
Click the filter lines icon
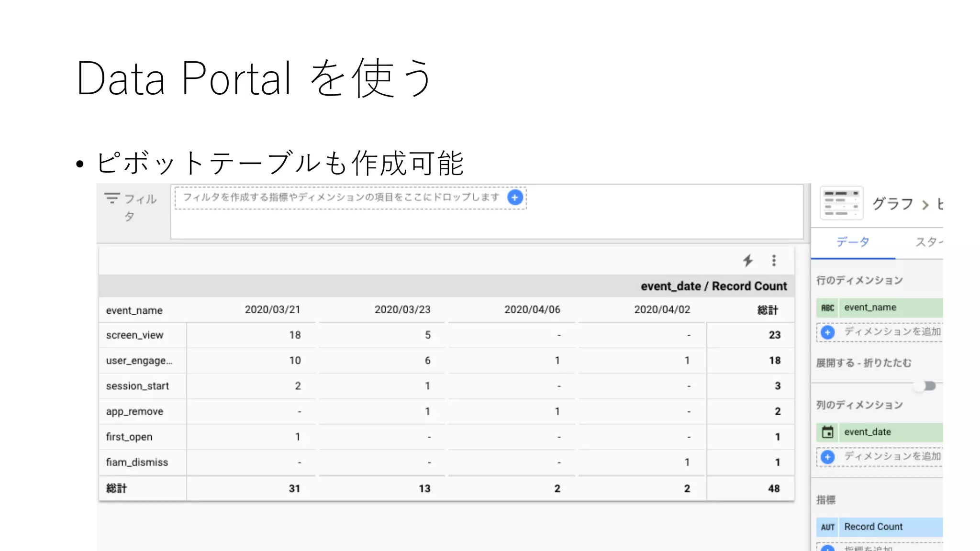click(x=112, y=198)
